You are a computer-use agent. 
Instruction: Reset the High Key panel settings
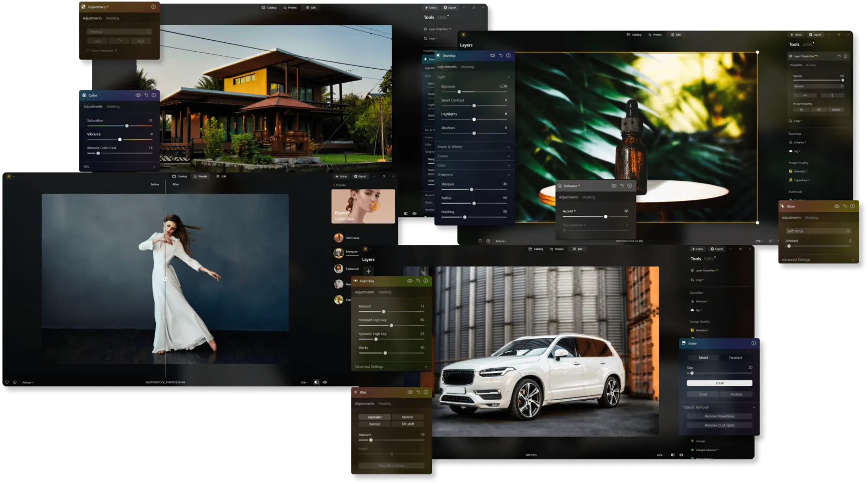418,281
